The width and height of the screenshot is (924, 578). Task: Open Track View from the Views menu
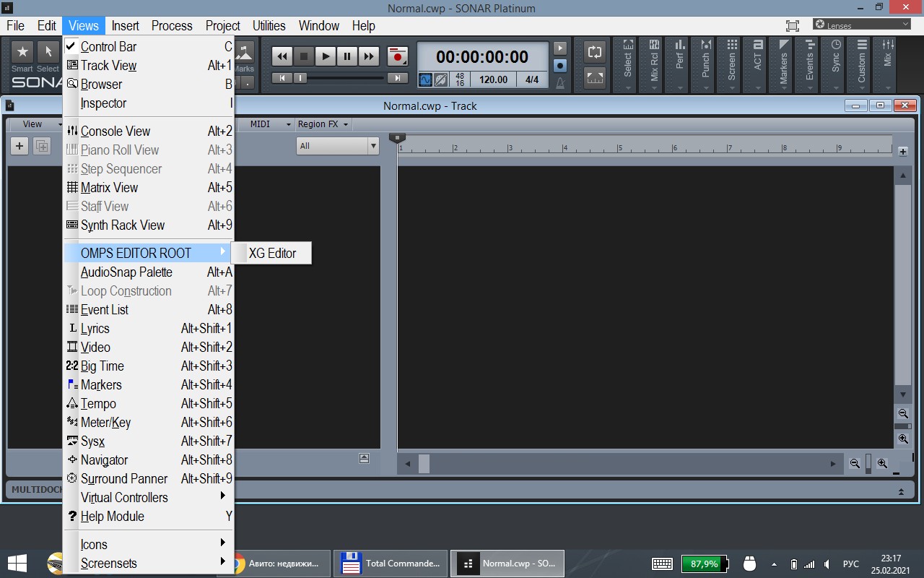[x=149, y=65]
